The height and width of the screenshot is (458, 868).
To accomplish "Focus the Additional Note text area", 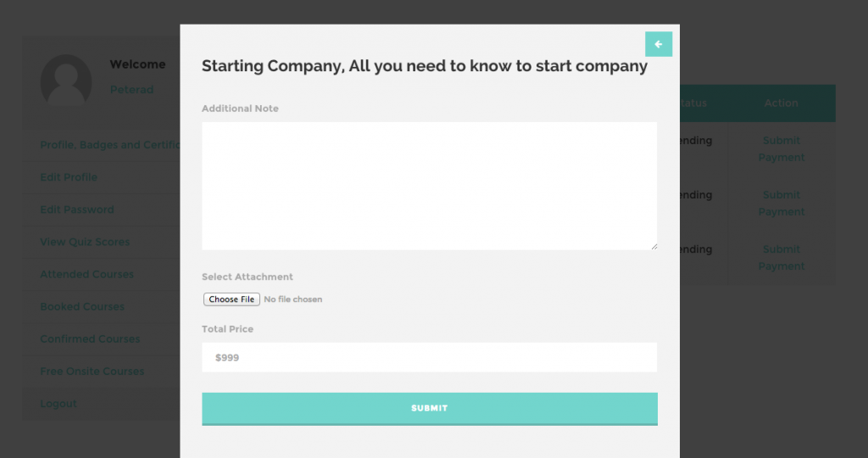I will (x=429, y=186).
